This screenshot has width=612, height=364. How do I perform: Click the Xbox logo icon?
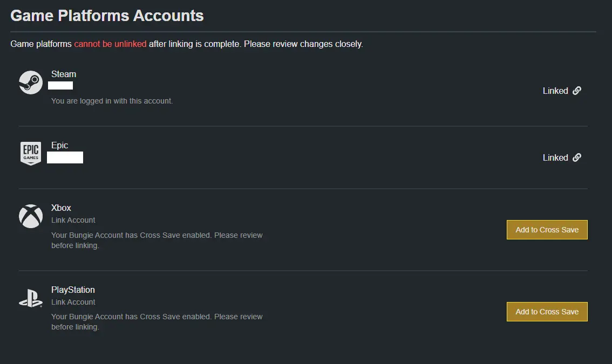click(x=31, y=216)
